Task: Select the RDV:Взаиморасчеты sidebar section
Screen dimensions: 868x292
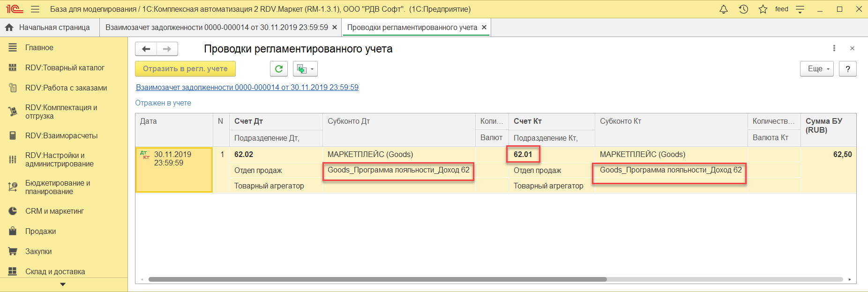Action: pyautogui.click(x=61, y=135)
